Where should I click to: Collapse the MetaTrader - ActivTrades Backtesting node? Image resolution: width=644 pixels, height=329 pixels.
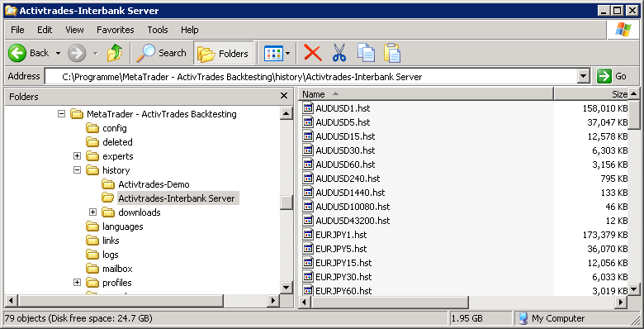click(61, 113)
